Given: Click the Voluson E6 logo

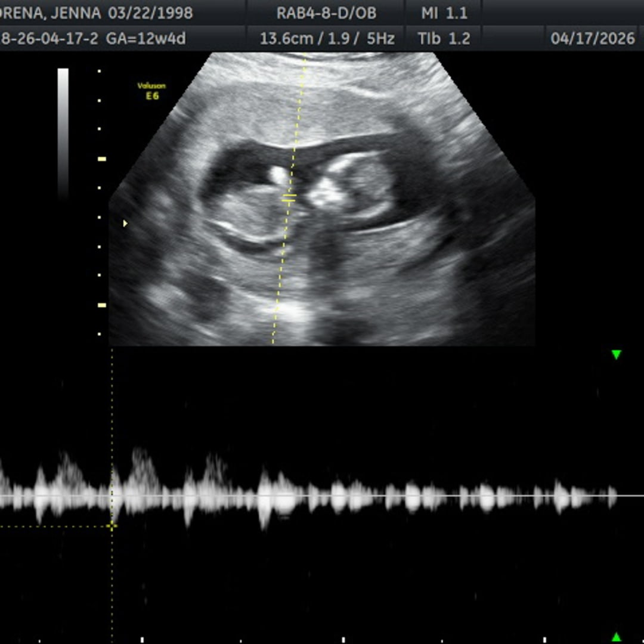Looking at the screenshot, I should (x=151, y=91).
